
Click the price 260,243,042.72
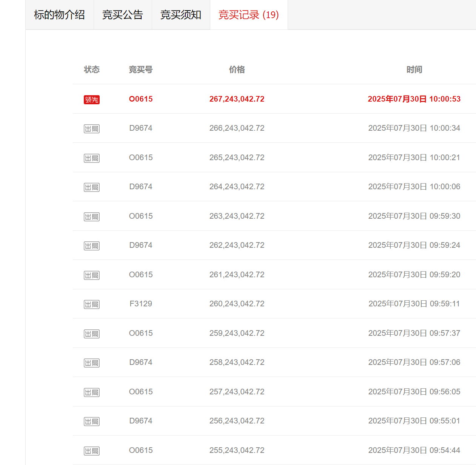[x=237, y=304]
